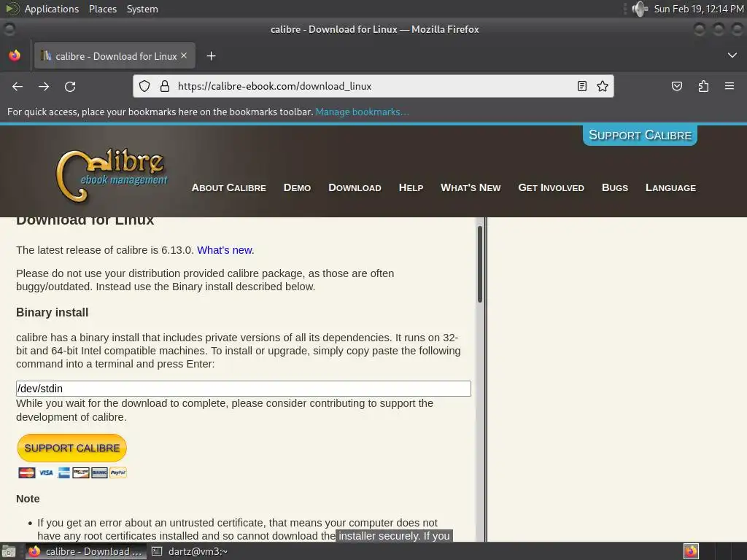The width and height of the screenshot is (747, 560).
Task: Save page to Pocket icon
Action: tap(676, 86)
